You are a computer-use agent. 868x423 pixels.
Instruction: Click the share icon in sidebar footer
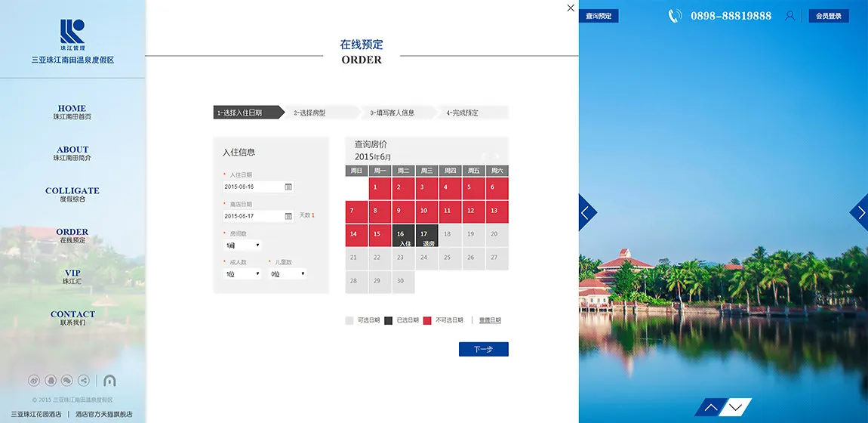pos(84,381)
